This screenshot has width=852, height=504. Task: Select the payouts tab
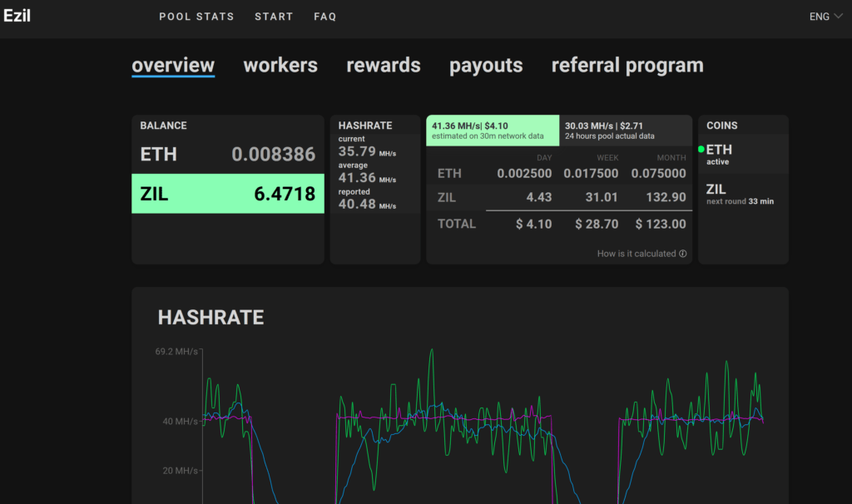(x=486, y=66)
